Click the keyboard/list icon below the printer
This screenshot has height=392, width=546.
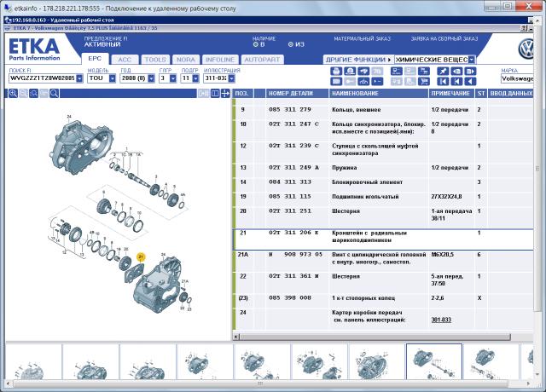[335, 82]
